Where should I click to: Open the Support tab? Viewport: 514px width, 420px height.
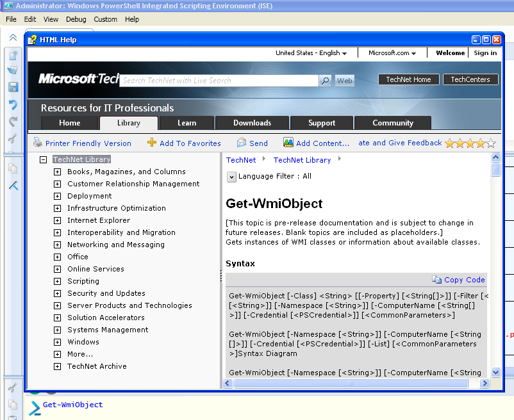322,123
